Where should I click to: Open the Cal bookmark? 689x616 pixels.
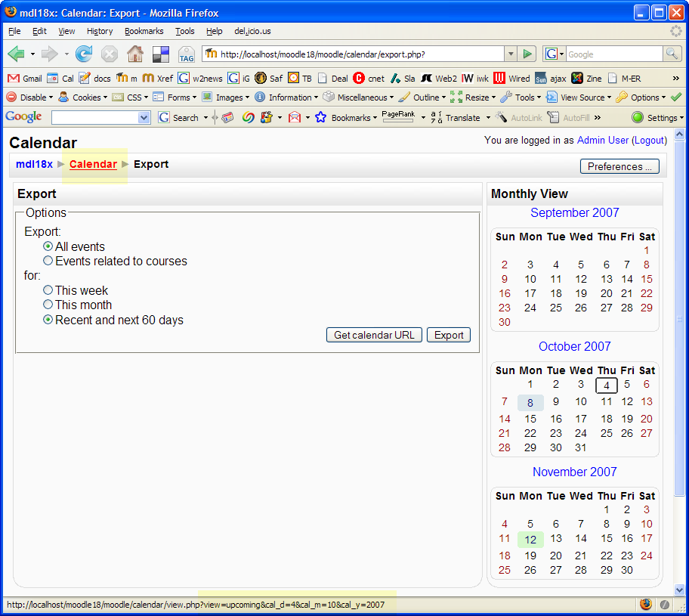tap(60, 79)
